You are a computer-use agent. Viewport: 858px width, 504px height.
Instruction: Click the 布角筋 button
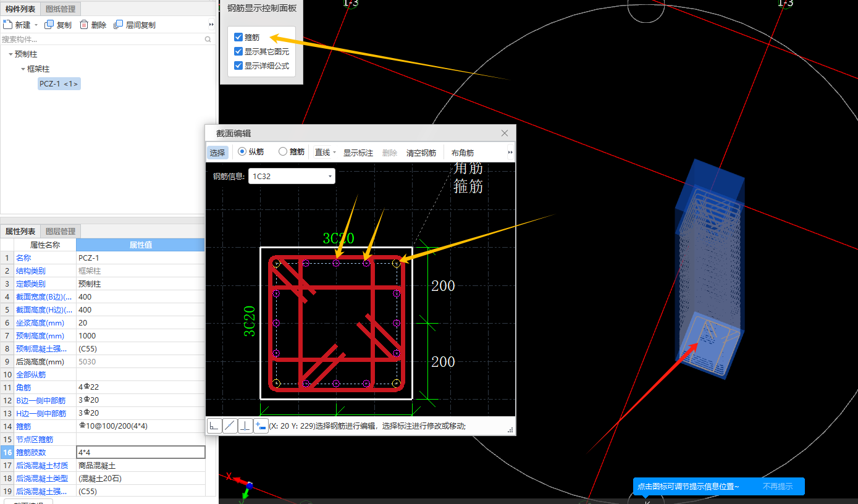[463, 153]
